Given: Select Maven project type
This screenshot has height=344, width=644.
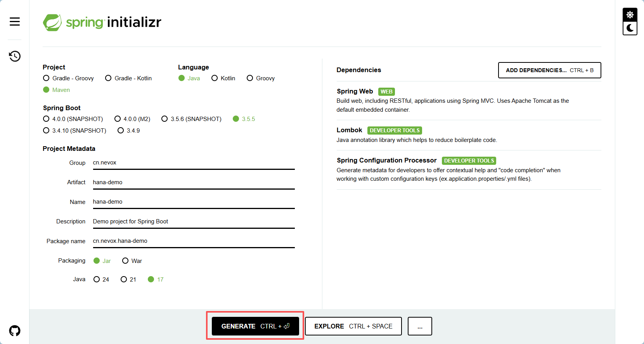Looking at the screenshot, I should point(57,90).
